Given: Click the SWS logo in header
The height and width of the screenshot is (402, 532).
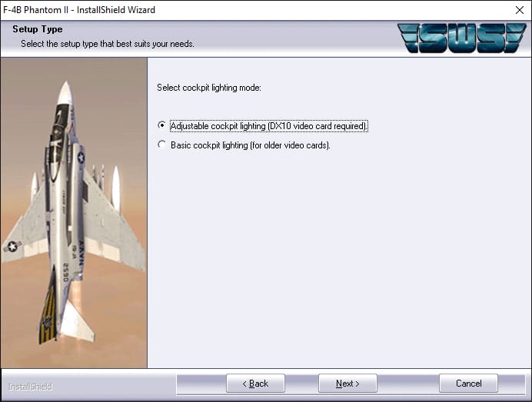Looking at the screenshot, I should [461, 38].
